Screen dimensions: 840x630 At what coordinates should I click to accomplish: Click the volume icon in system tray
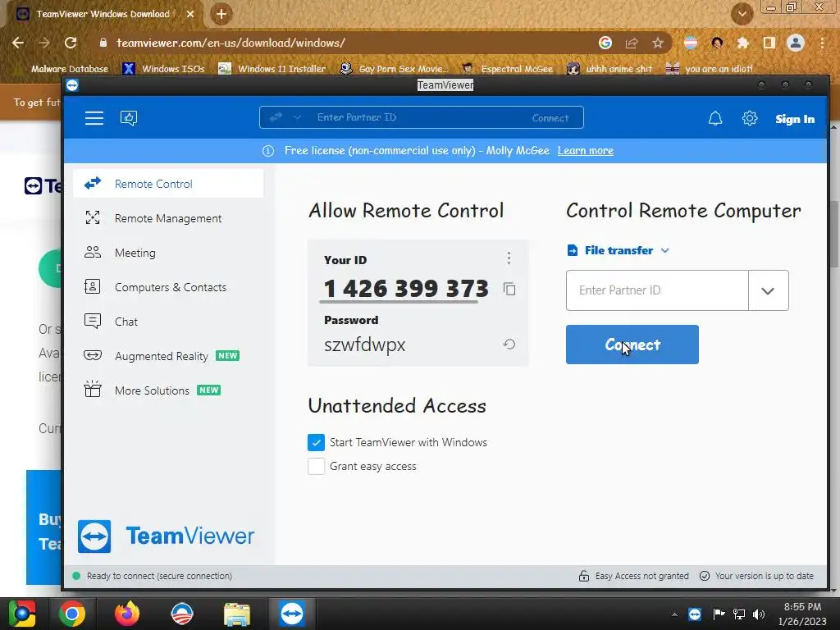pos(759,614)
